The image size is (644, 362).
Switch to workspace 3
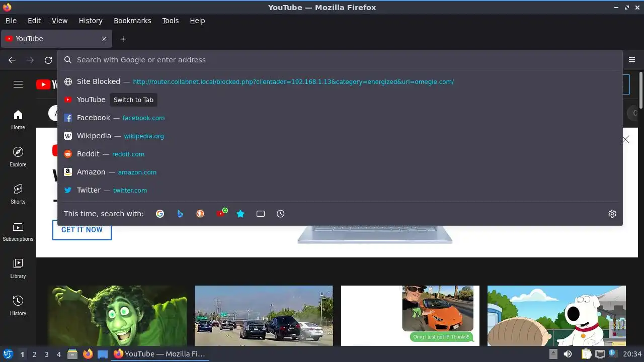click(46, 354)
